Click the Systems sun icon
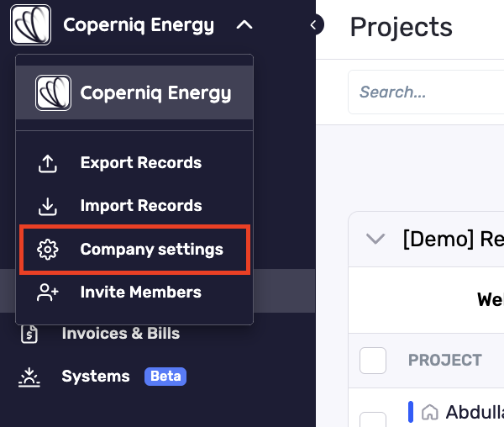Screen dimensions: 504x427 (29, 377)
